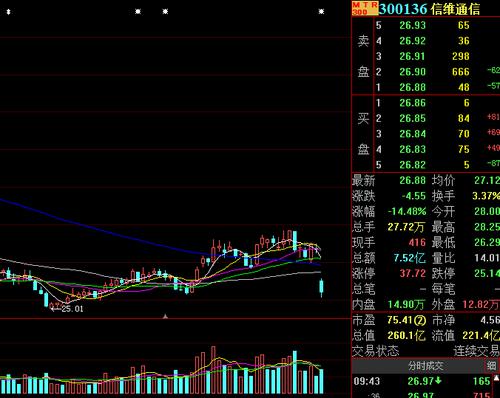The width and height of the screenshot is (500, 398).
Task: Click the latest cyan gap-down candlestick
Action: click(x=321, y=287)
